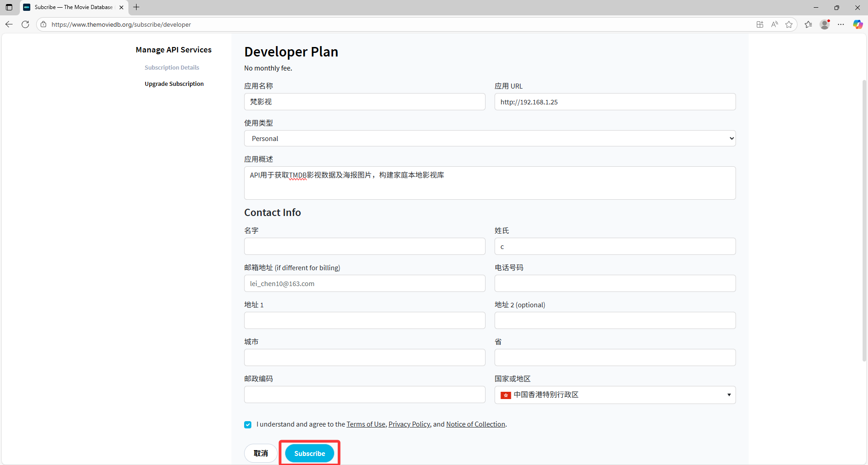The image size is (868, 465).
Task: Open a new browser tab
Action: [x=136, y=7]
